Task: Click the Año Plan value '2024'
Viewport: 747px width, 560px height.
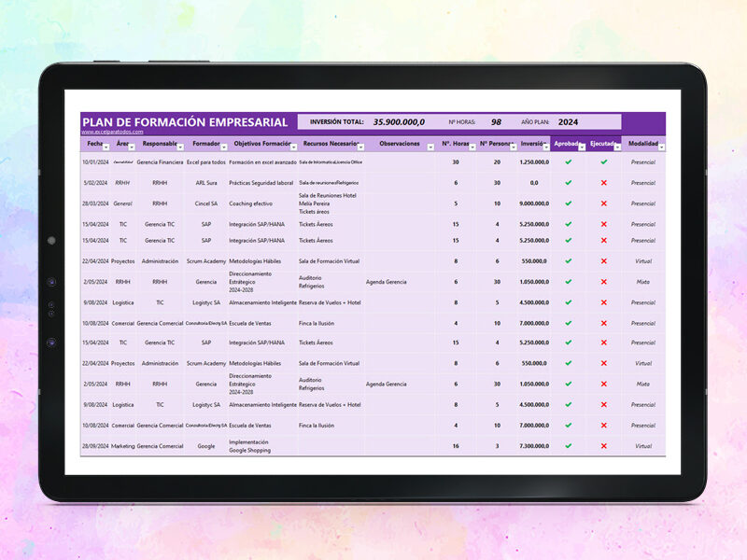Action: pos(568,122)
